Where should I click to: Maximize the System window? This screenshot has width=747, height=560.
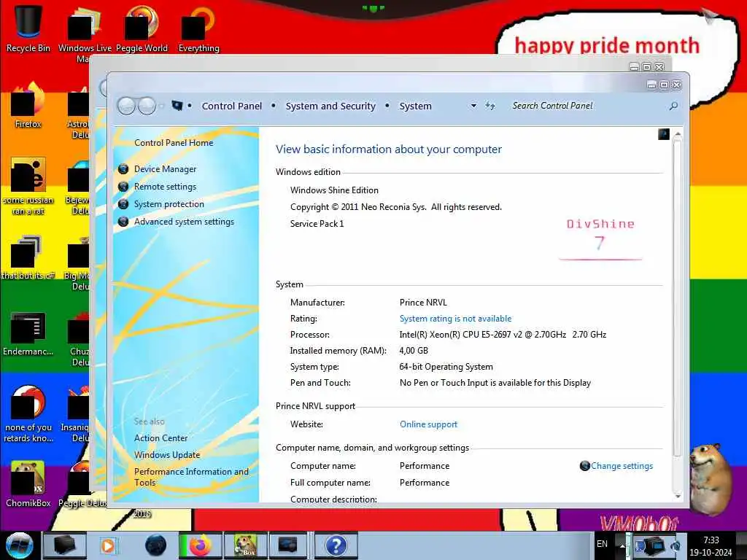point(664,85)
